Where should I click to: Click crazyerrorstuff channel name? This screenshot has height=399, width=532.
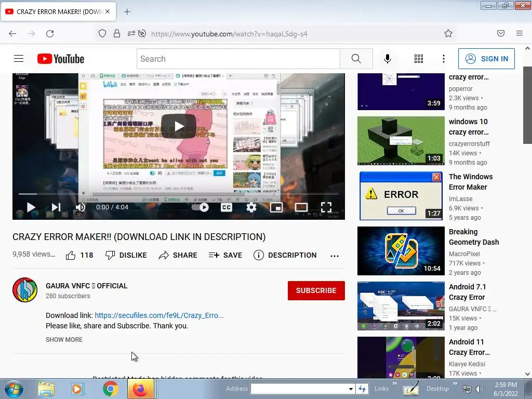(469, 143)
